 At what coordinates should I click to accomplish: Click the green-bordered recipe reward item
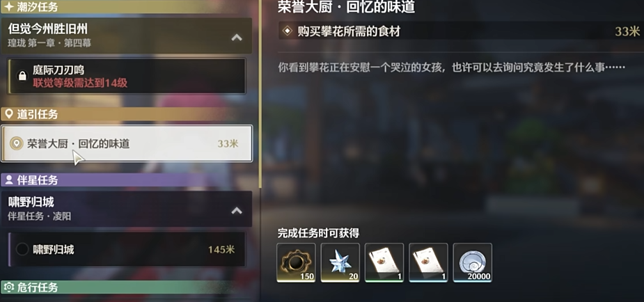[384, 262]
